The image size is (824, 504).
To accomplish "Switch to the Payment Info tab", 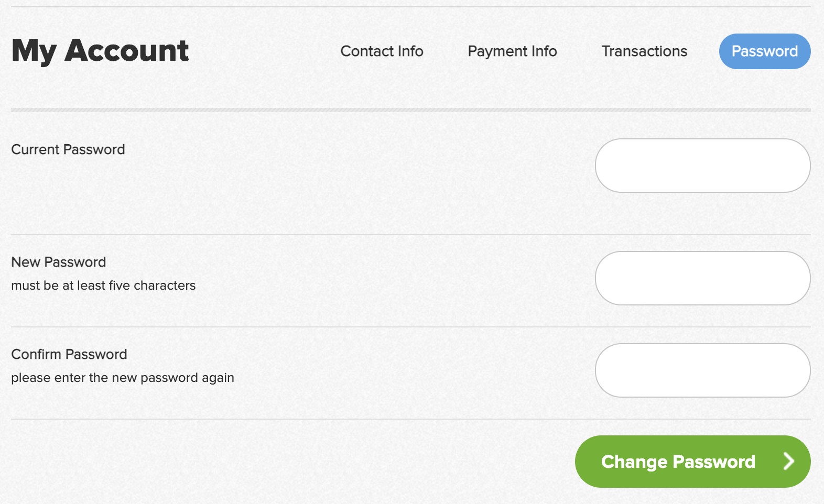I will click(512, 51).
